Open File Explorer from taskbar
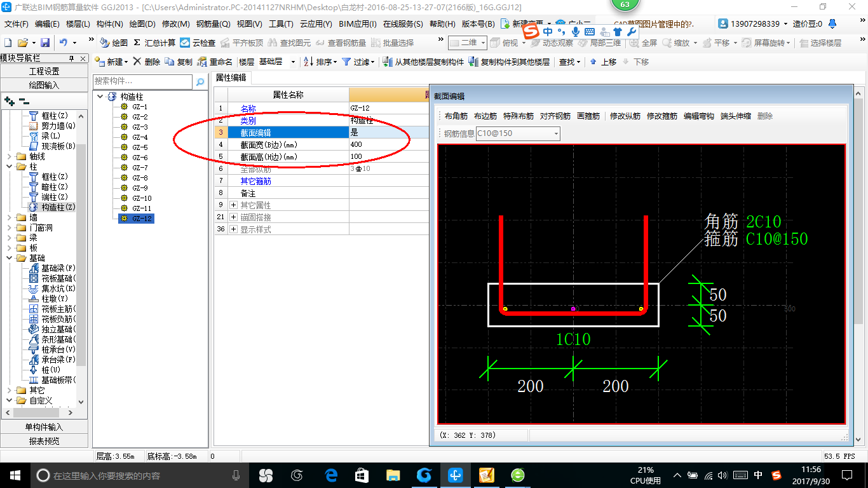 pos(393,475)
